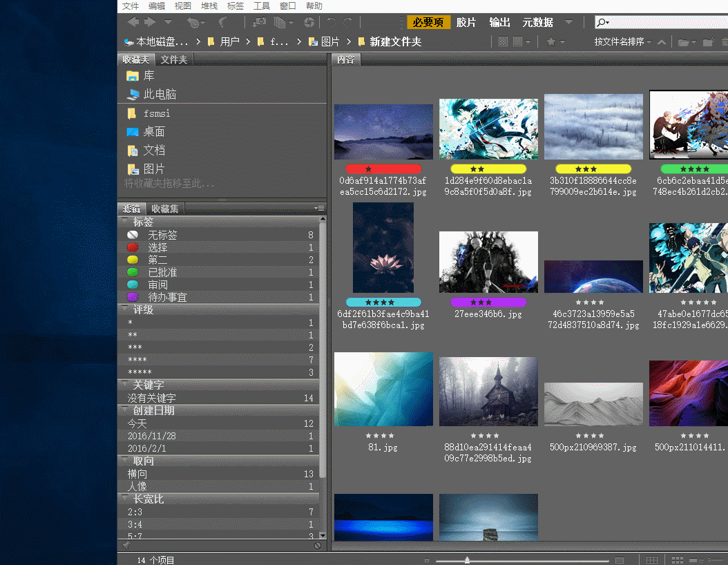Click the rotate counterclockwise icon

332,23
